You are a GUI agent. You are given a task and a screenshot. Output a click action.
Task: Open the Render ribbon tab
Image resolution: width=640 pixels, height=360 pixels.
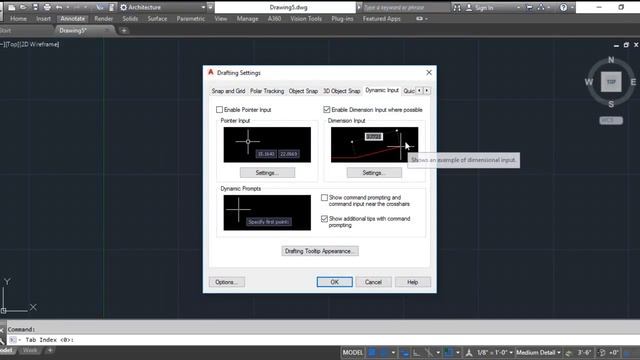point(103,19)
